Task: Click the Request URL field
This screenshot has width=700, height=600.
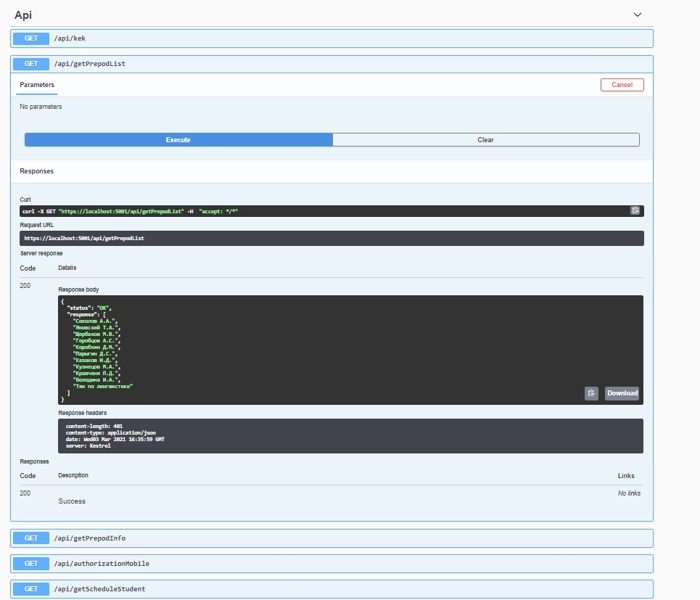Action: (331, 237)
